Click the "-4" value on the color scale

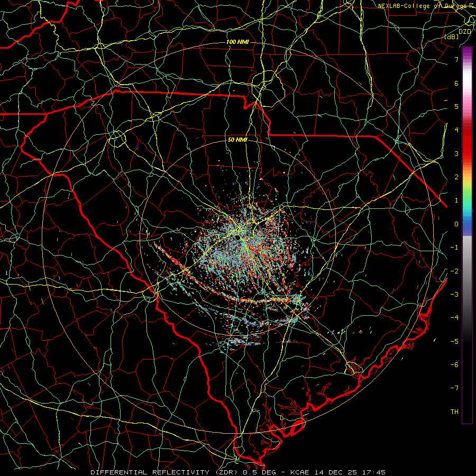[x=454, y=318]
